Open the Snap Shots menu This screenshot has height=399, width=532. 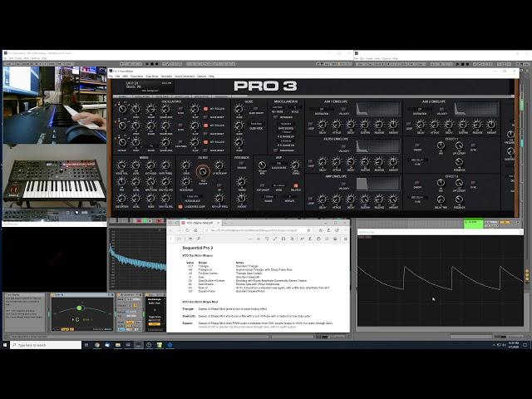pos(151,76)
